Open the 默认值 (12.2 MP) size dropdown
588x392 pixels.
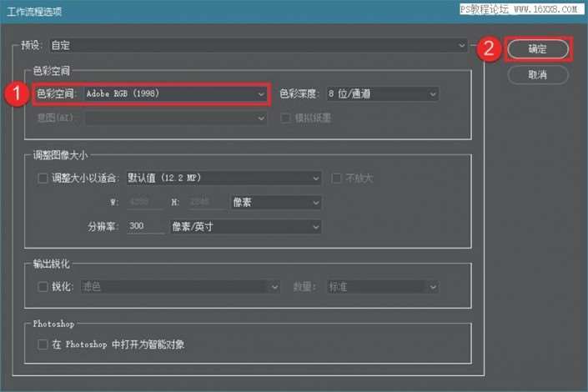pos(224,178)
